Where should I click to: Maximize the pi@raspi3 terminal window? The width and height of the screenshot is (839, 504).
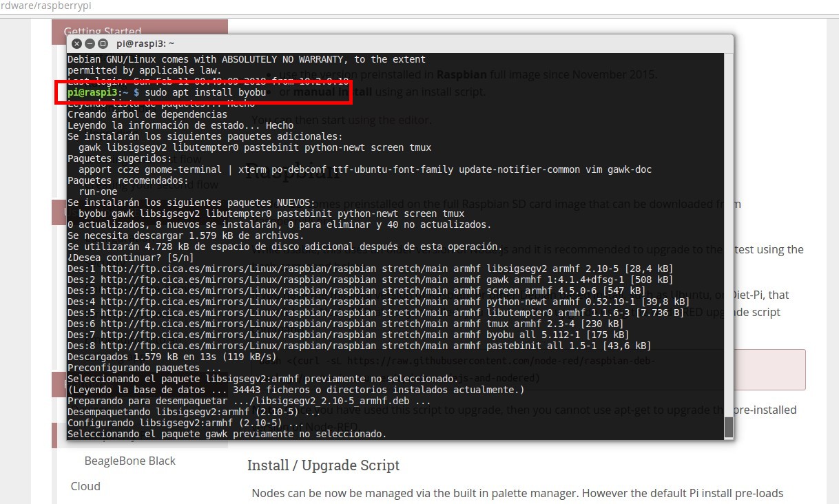[x=103, y=43]
